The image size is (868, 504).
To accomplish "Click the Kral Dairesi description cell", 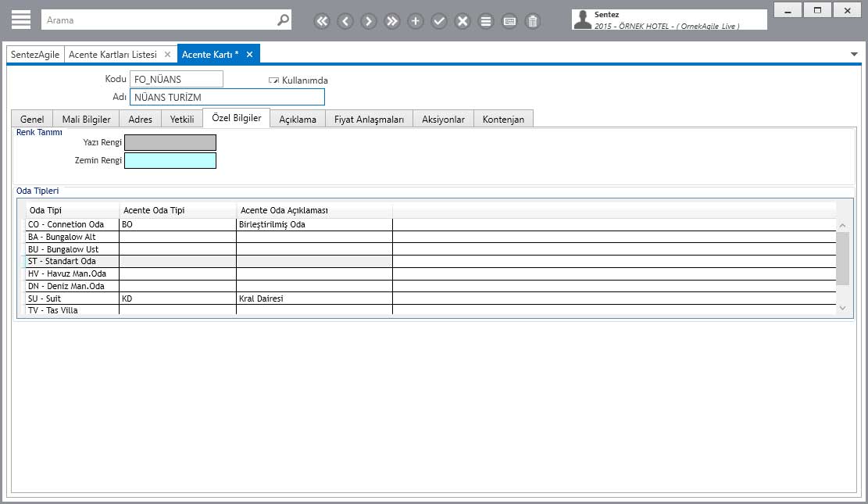I will click(x=314, y=298).
